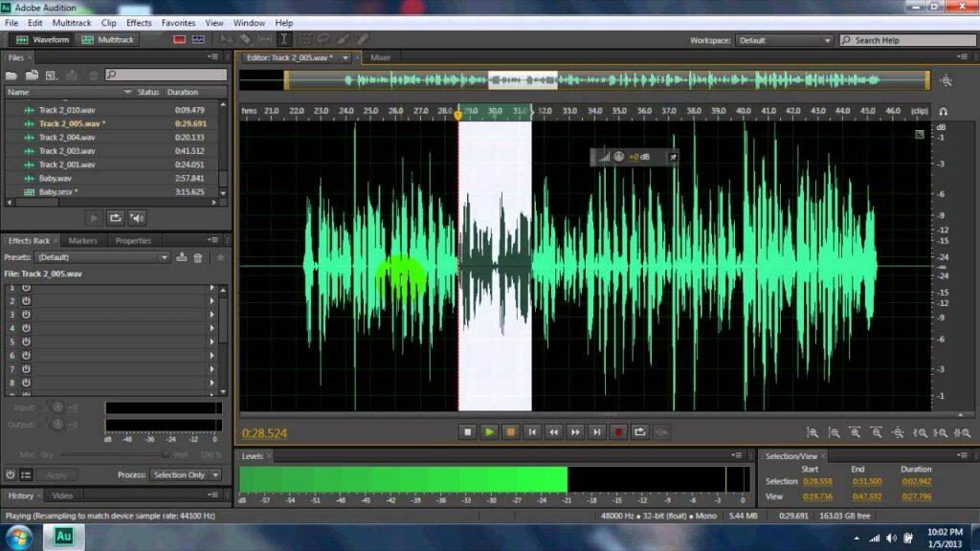This screenshot has height=551, width=980.
Task: Open the Effects menu
Action: [x=139, y=23]
